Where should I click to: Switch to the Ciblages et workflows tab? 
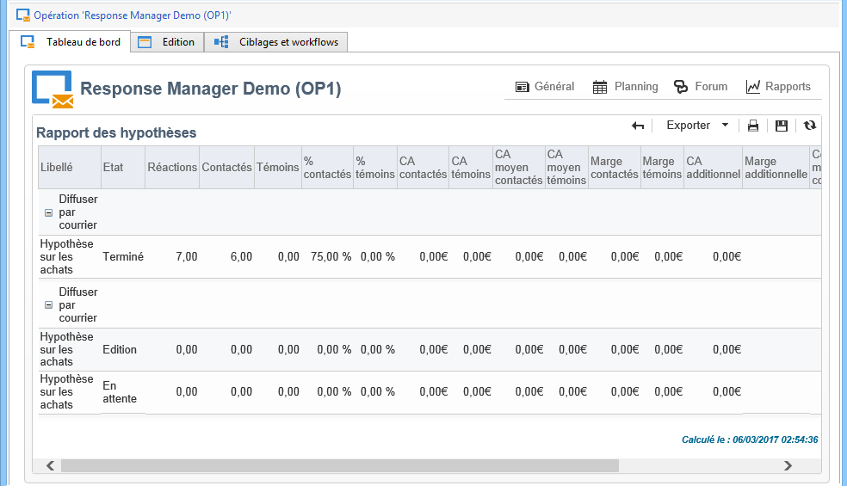click(x=276, y=42)
